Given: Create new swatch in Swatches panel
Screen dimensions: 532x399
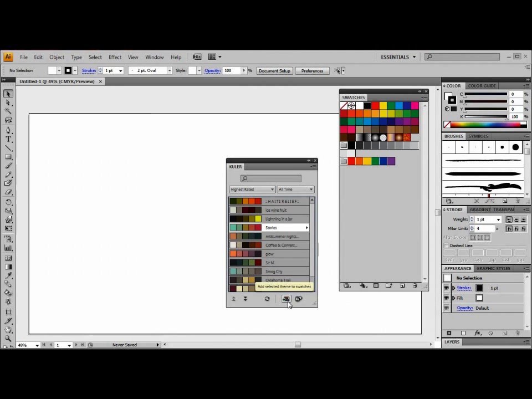Looking at the screenshot, I should (x=402, y=286).
